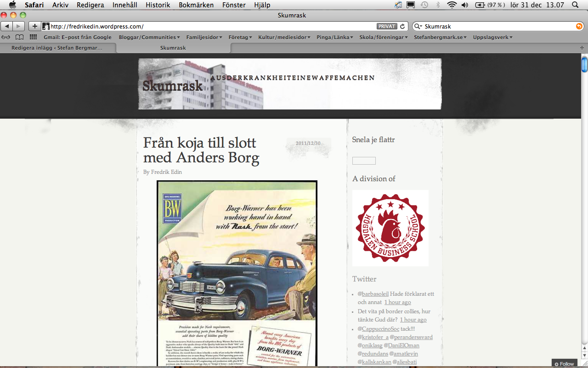Screen dimensions: 588x368
Task: Add the current page as a bookmark
Action: point(34,26)
